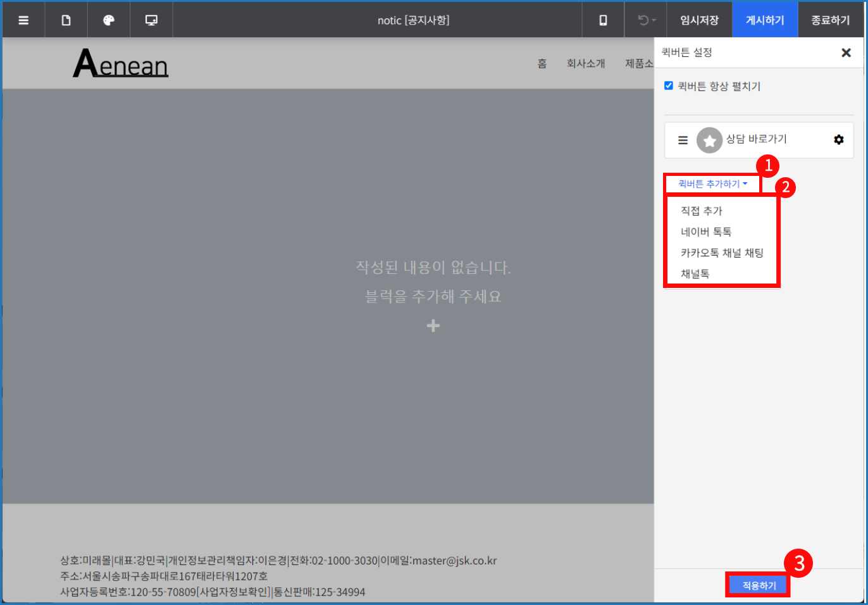Click the star icon of 상담 바로가기
The height and width of the screenshot is (605, 868).
click(709, 140)
